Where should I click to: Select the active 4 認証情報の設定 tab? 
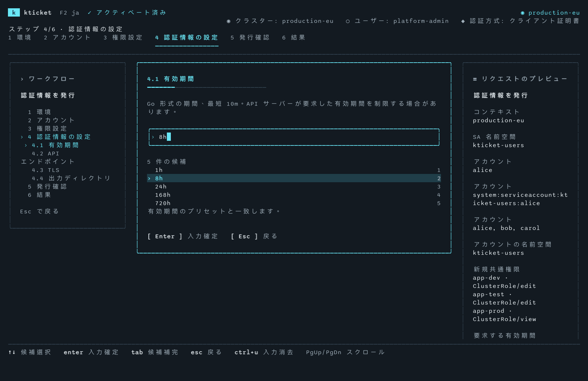187,37
